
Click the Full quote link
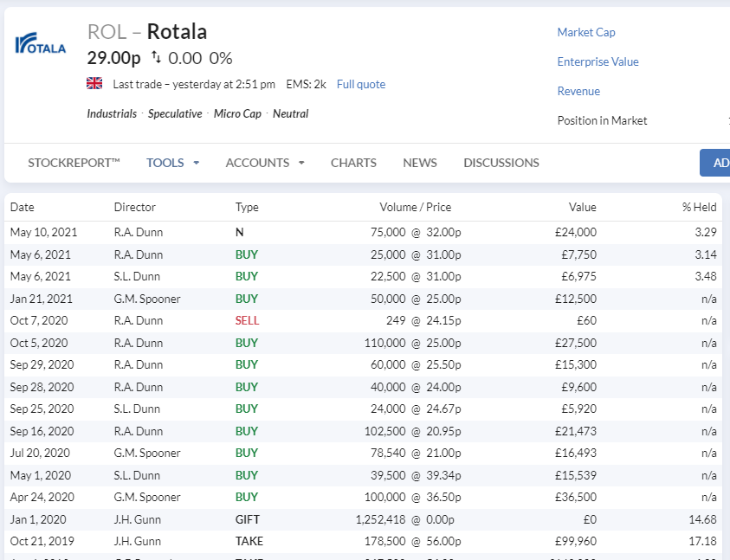[361, 84]
